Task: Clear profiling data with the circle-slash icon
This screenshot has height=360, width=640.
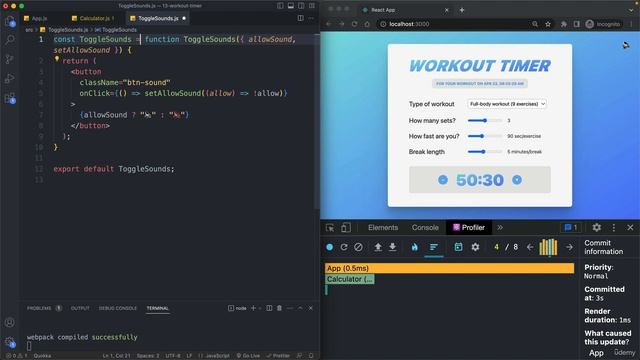Action: [358, 247]
